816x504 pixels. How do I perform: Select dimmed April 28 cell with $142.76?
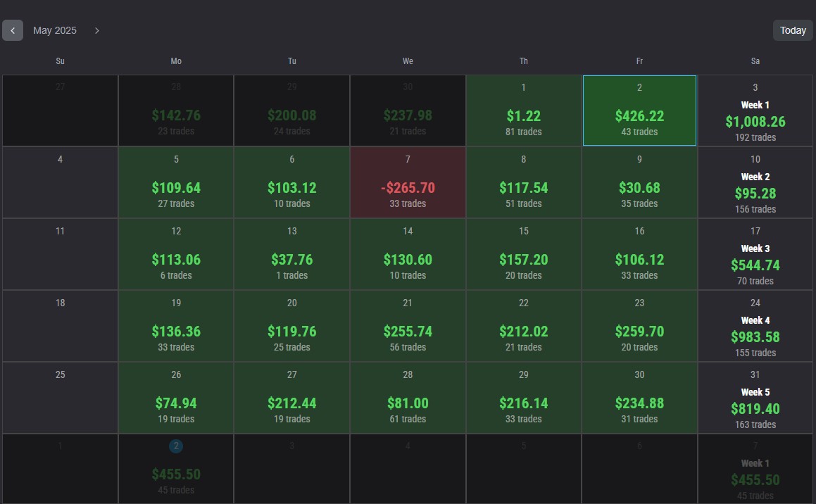176,111
